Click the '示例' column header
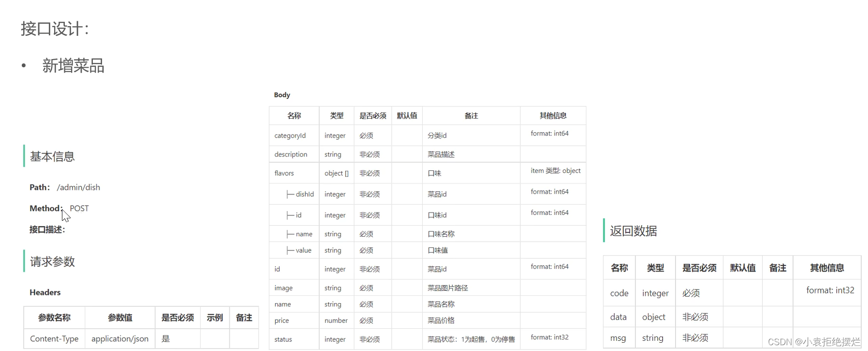Screen dimensions: 868x351 (215, 318)
